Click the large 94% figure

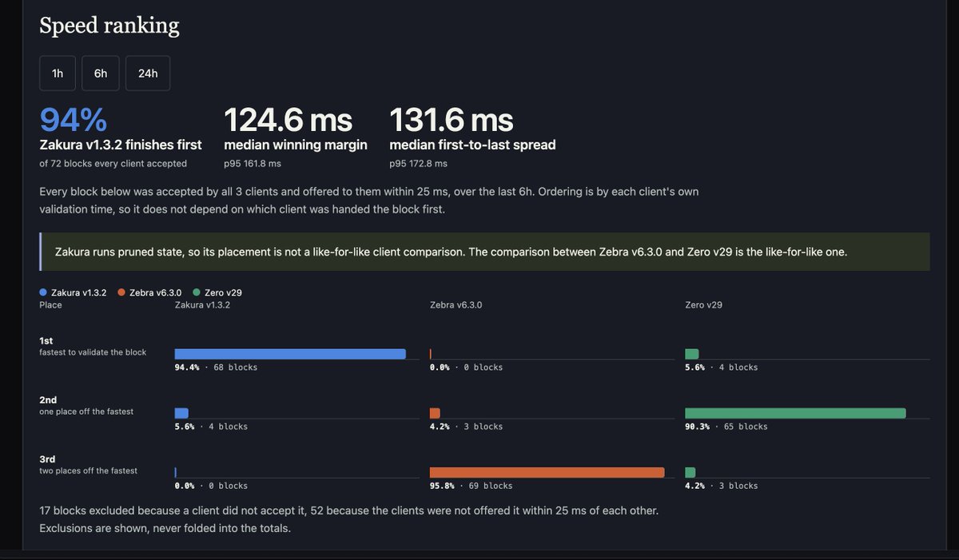pyautogui.click(x=74, y=119)
